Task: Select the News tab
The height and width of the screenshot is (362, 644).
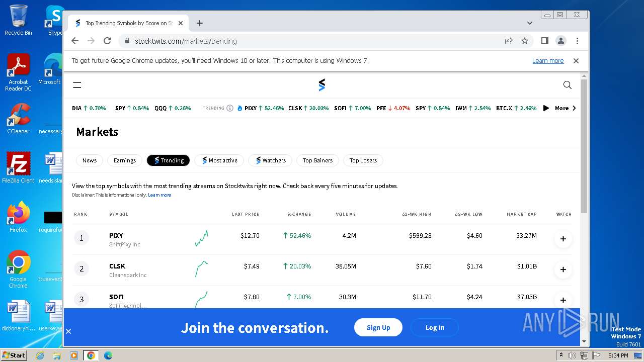Action: (90, 160)
